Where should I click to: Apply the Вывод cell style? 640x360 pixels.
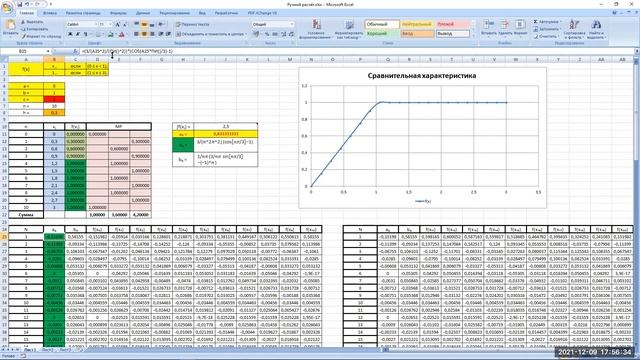[452, 34]
